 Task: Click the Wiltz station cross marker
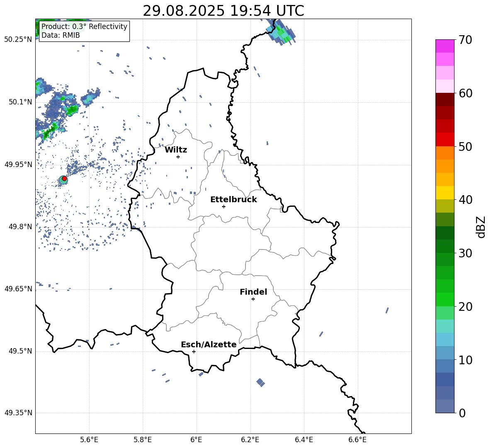pyautogui.click(x=178, y=157)
